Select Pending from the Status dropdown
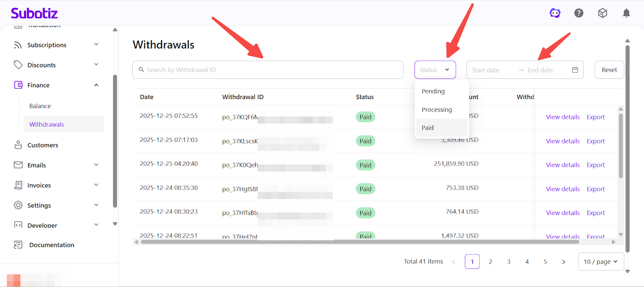This screenshot has width=644, height=287. point(433,91)
